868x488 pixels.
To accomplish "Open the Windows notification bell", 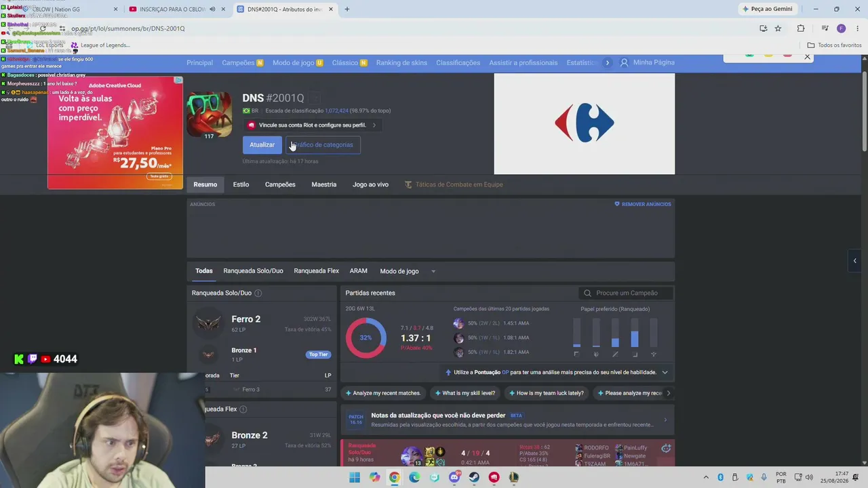I will [856, 477].
